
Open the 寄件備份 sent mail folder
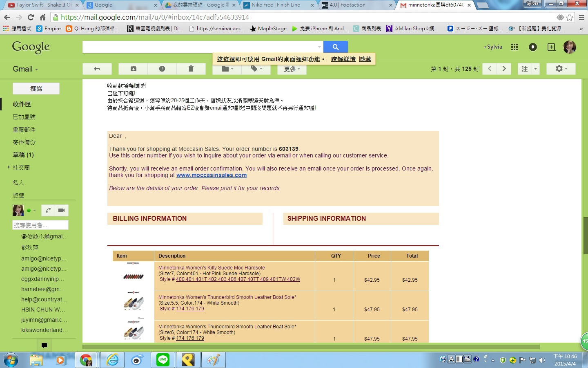tap(24, 142)
